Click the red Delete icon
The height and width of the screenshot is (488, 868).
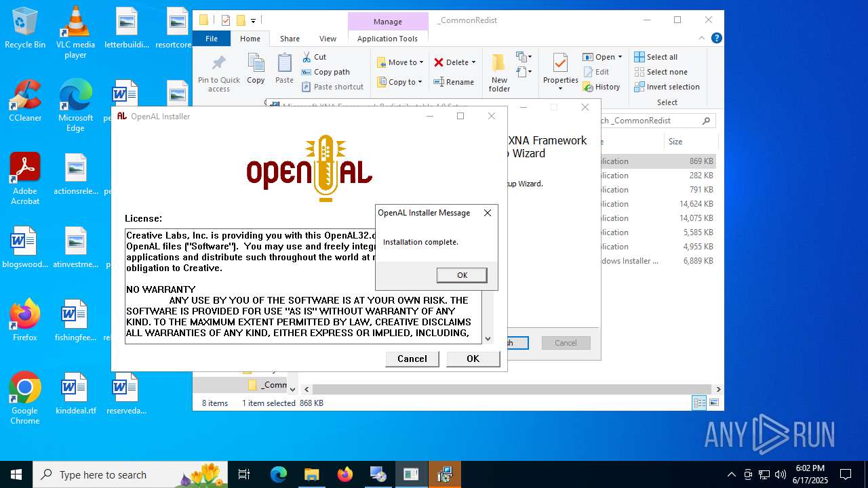[439, 62]
